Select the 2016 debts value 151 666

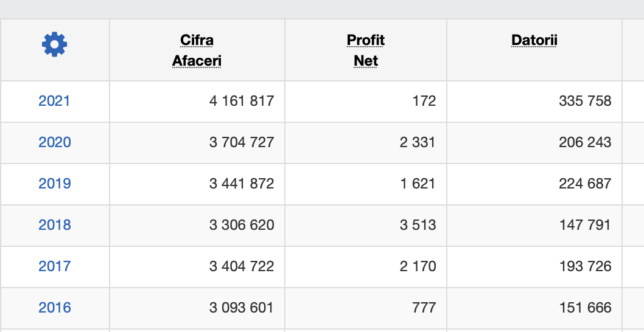coord(585,308)
